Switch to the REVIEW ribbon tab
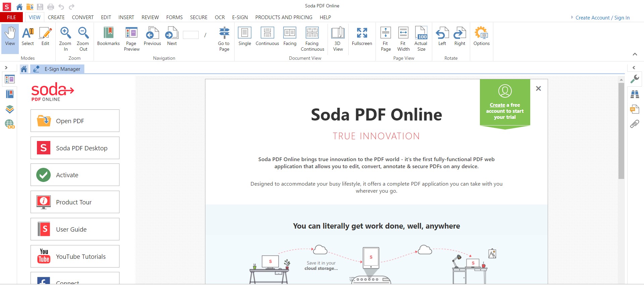 pyautogui.click(x=150, y=17)
